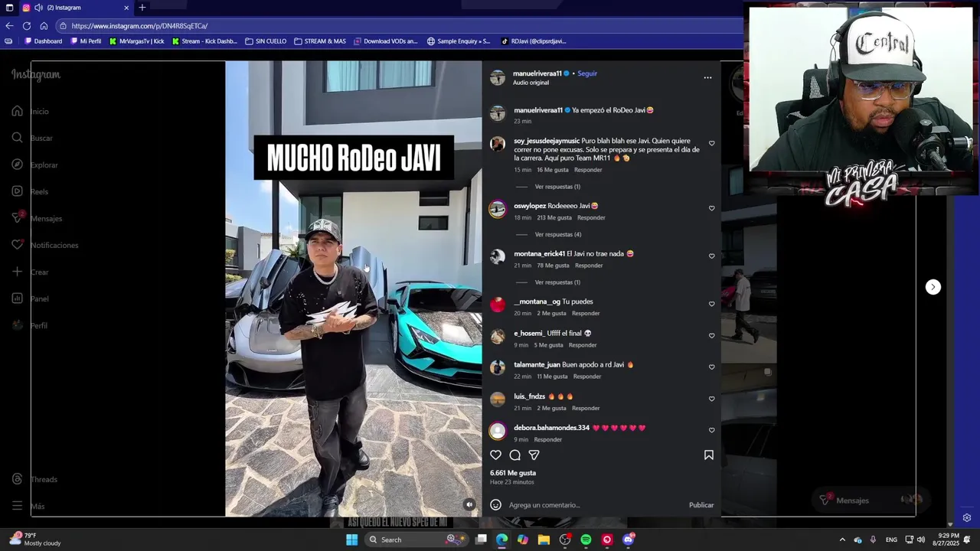Image resolution: width=980 pixels, height=551 pixels.
Task: Open Explorar in Instagram sidebar
Action: pos(34,165)
